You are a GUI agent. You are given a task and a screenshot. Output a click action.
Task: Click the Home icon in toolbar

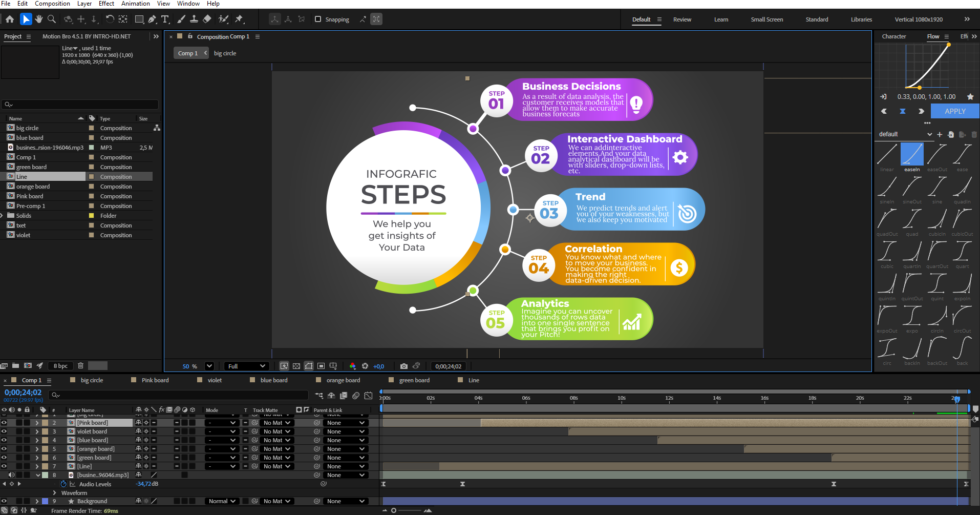(x=10, y=19)
